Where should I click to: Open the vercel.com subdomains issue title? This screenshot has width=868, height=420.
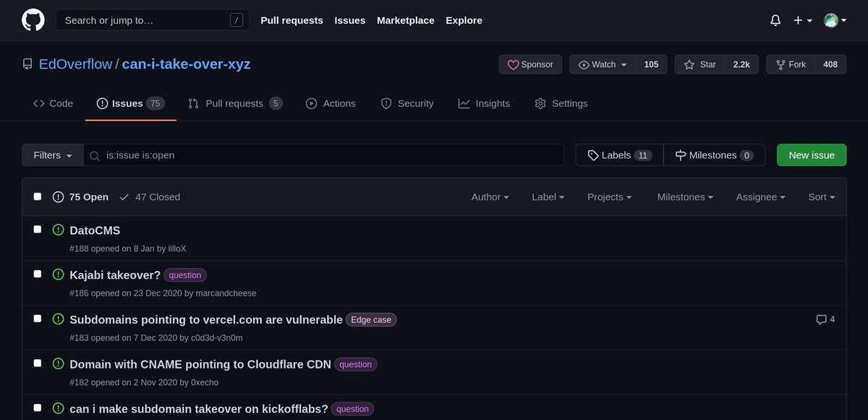click(206, 319)
